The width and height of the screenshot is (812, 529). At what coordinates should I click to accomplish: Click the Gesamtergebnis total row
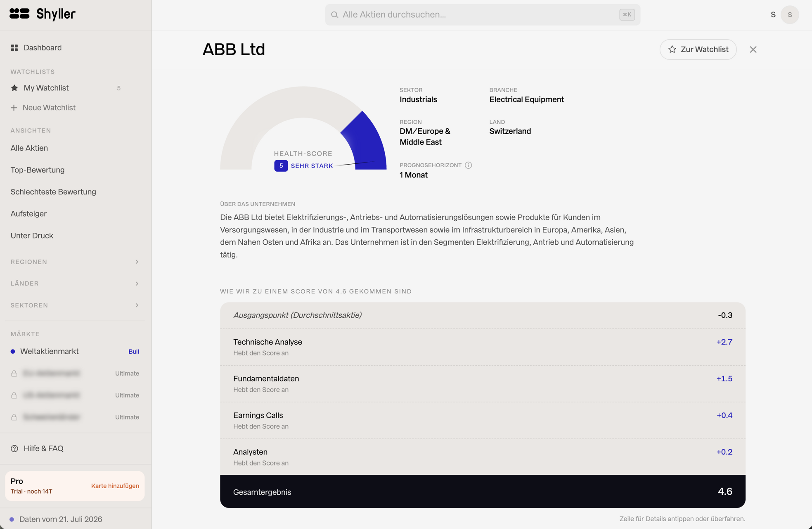click(483, 491)
